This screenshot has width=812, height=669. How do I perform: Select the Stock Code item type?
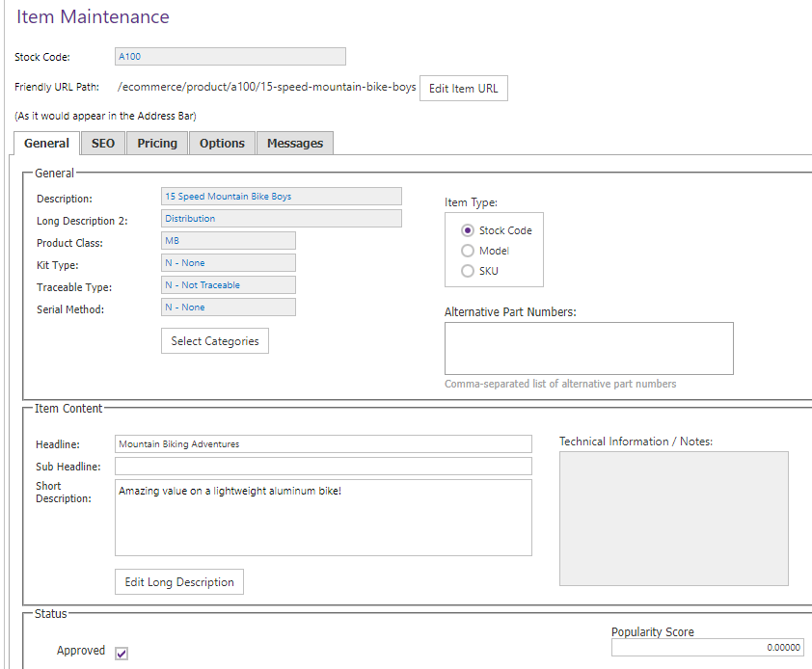pyautogui.click(x=468, y=230)
